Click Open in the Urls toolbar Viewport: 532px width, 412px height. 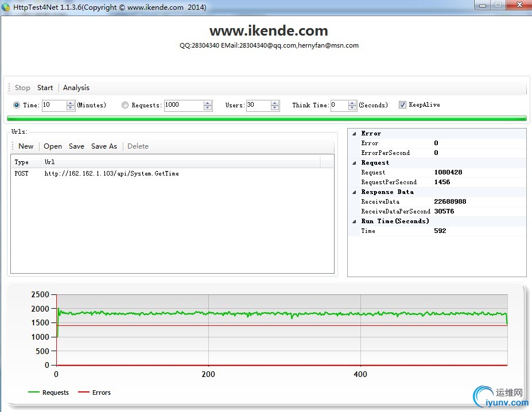coord(53,146)
